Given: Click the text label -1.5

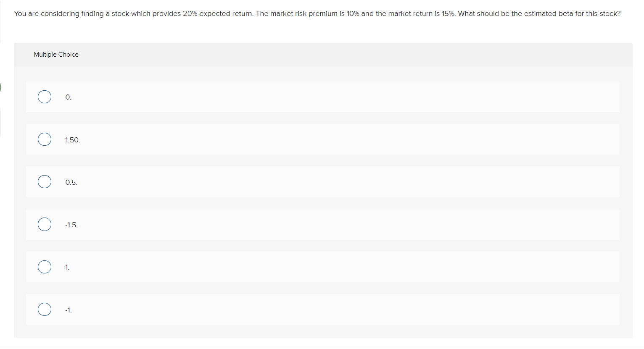Looking at the screenshot, I should pos(71,225).
